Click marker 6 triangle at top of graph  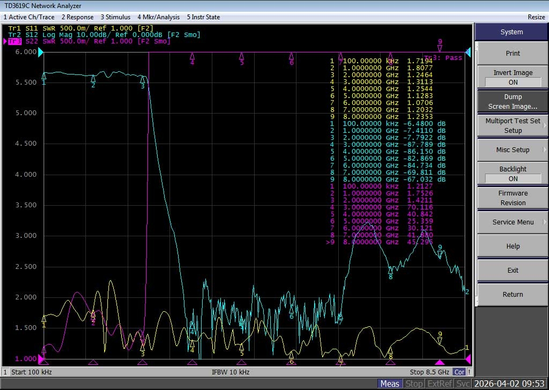pos(291,58)
